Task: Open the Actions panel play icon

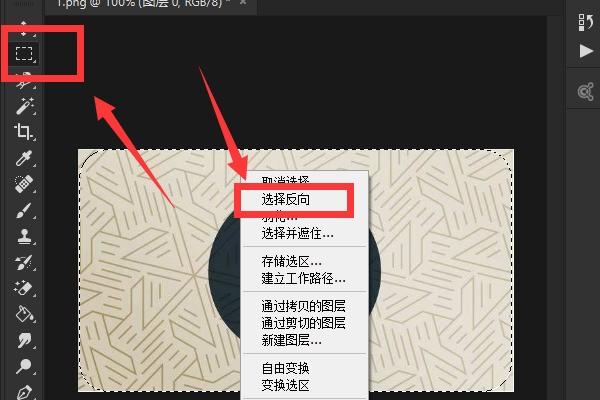Action: pyautogui.click(x=585, y=51)
